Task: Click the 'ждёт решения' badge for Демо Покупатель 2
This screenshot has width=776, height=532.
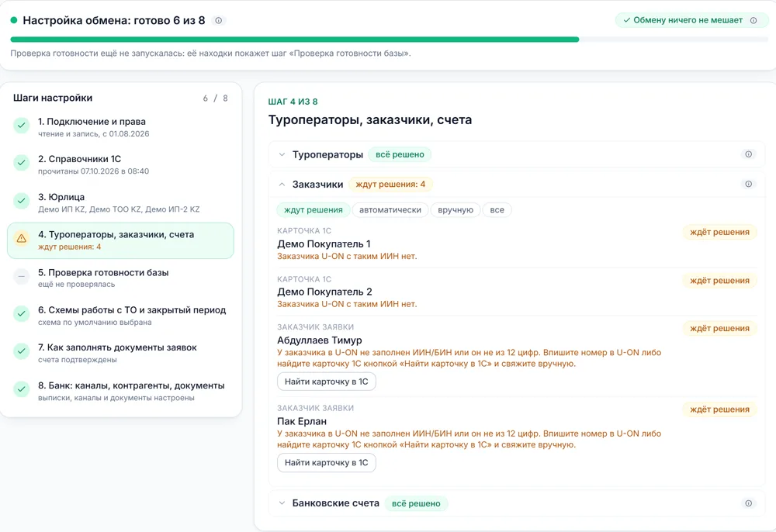Action: pos(719,281)
